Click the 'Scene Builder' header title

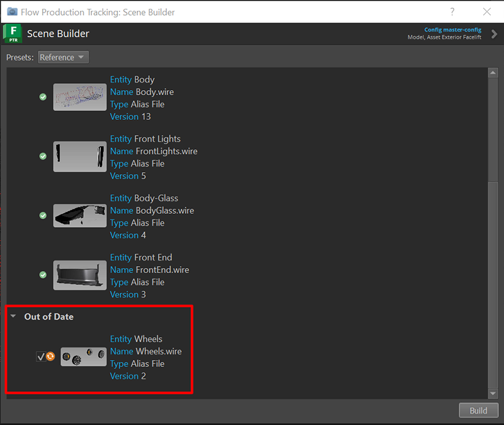click(58, 33)
